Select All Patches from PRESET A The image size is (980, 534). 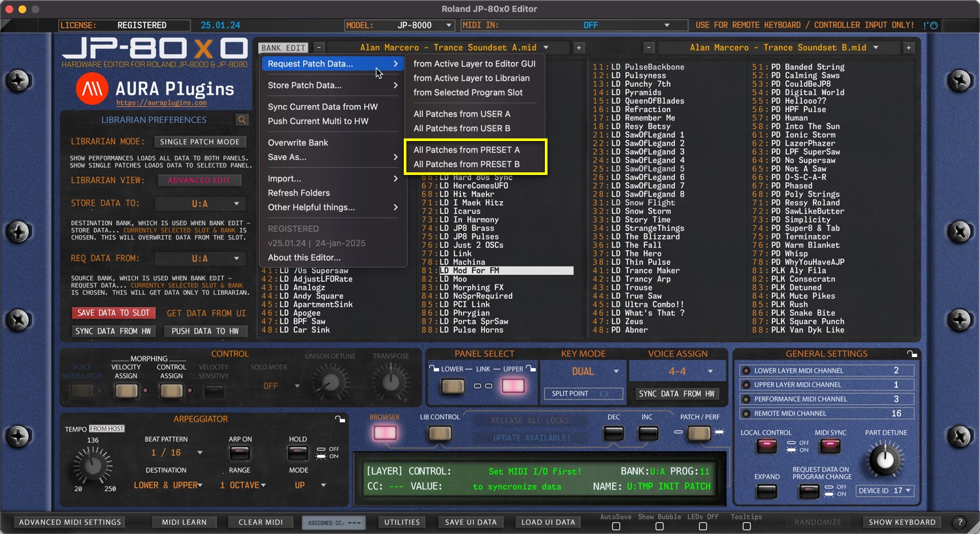[x=466, y=150]
